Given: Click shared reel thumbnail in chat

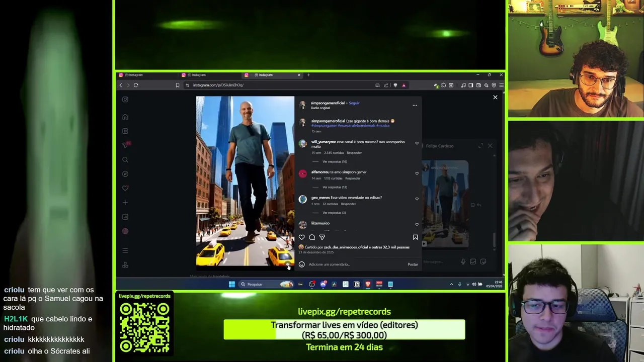Looking at the screenshot, I should point(445,204).
